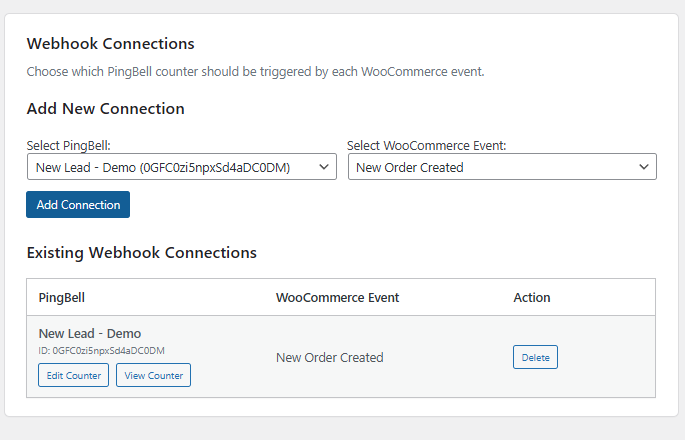685x440 pixels.
Task: Click the description text about PingBell counter
Action: (x=255, y=72)
